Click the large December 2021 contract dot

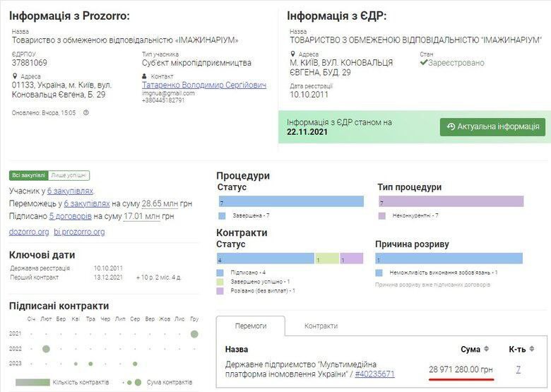(x=194, y=333)
